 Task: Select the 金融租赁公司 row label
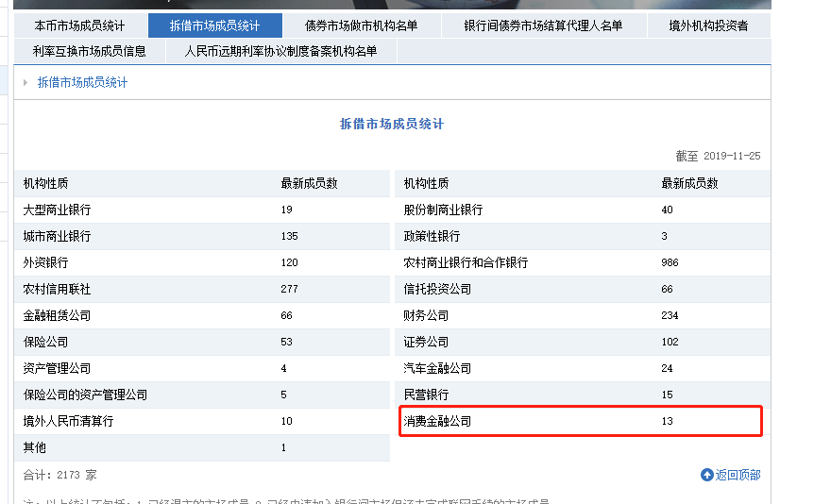pyautogui.click(x=57, y=316)
